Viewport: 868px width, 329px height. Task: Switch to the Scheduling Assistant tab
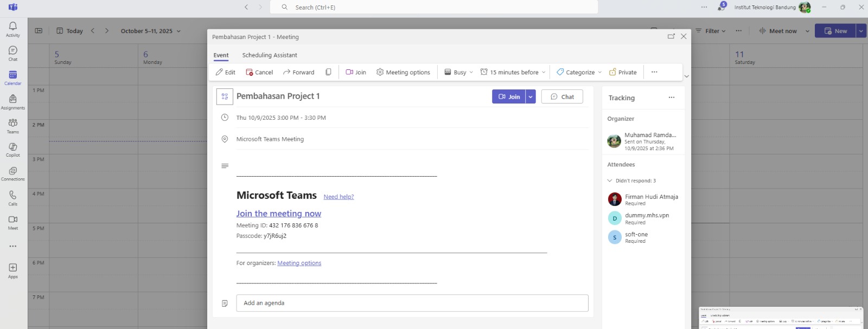[270, 55]
